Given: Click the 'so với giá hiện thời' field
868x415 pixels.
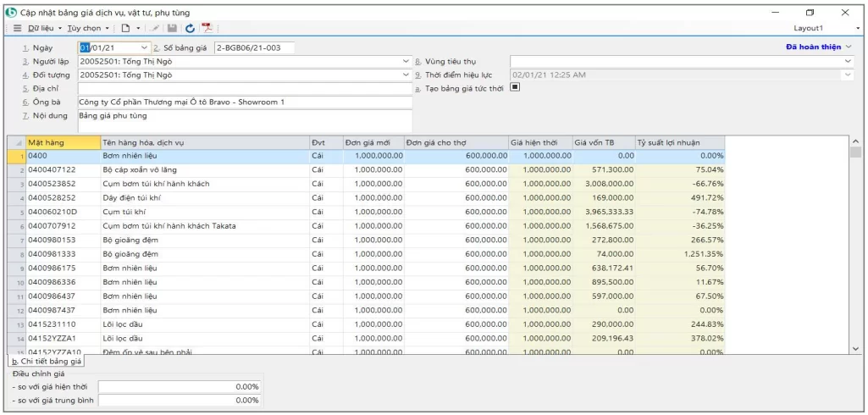Looking at the screenshot, I should coord(179,387).
